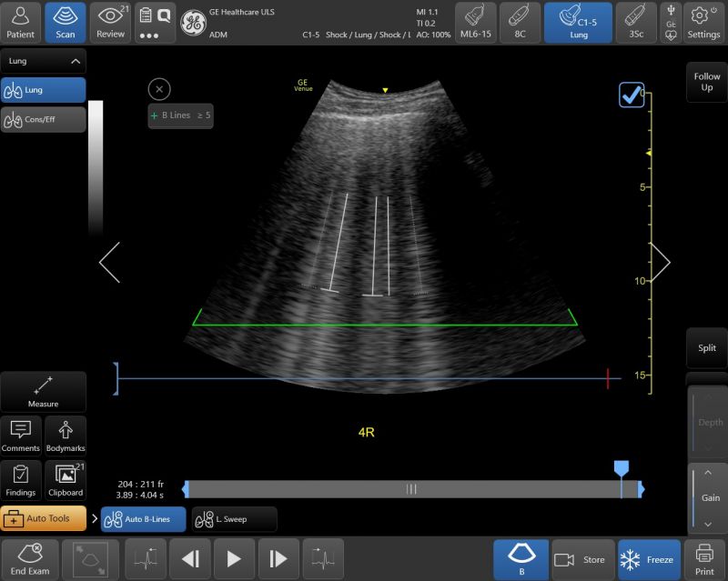Click the cine frame position blue marker
728x581 pixels.
tap(622, 467)
